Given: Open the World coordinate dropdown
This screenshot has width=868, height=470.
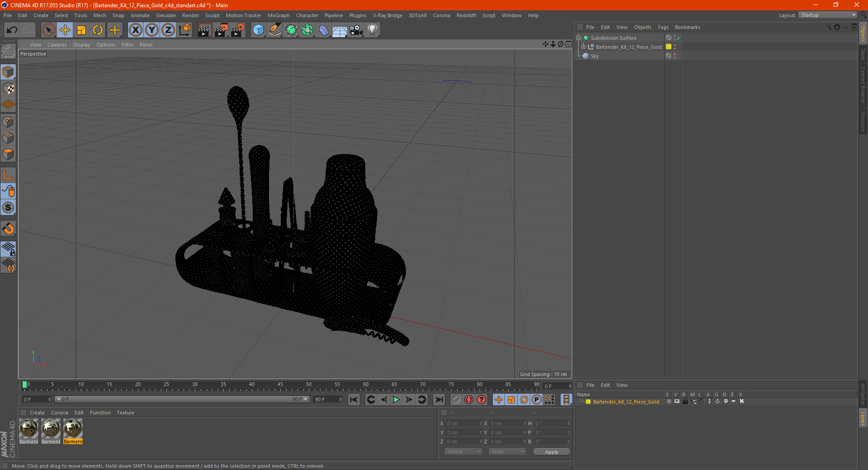Looking at the screenshot, I should (463, 451).
